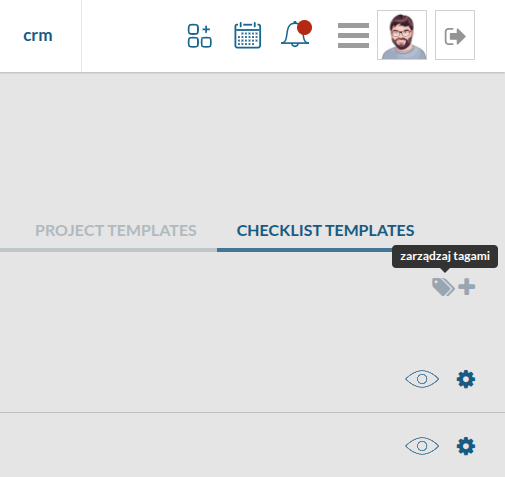
Task: Show notifications via the bell icon
Action: pos(295,34)
